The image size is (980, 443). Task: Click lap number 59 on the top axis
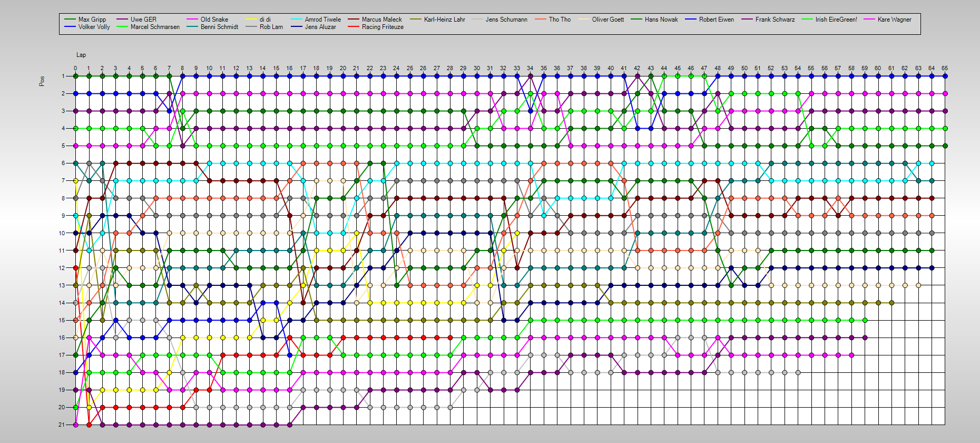[x=865, y=68]
